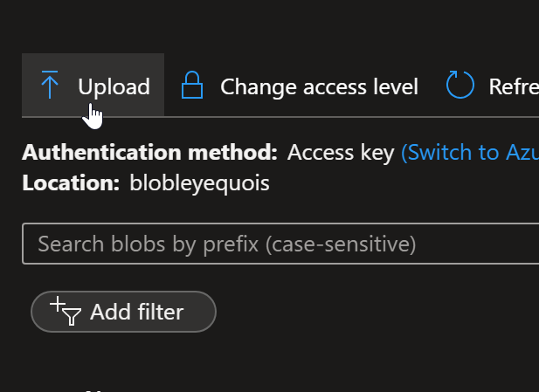Click the Location label

tap(70, 183)
